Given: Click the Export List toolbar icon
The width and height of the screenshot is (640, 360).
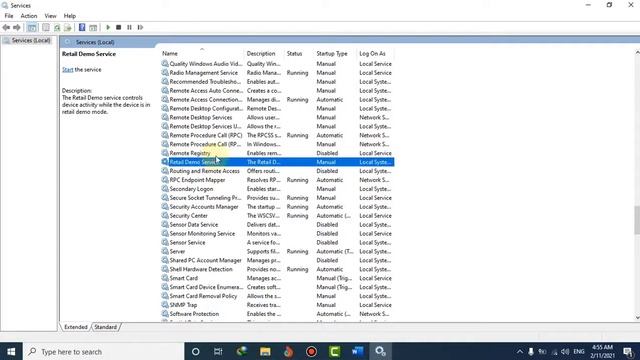Looking at the screenshot, I should pyautogui.click(x=68, y=27).
